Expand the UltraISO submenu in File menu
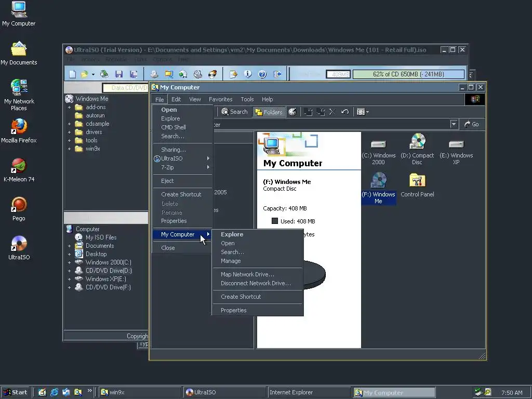The width and height of the screenshot is (532, 399). (x=182, y=158)
